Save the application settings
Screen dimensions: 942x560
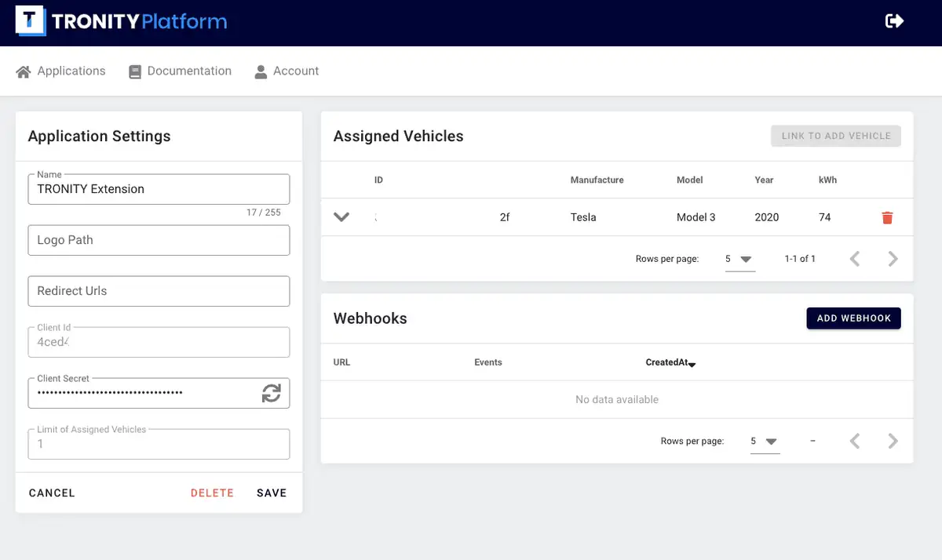click(272, 493)
